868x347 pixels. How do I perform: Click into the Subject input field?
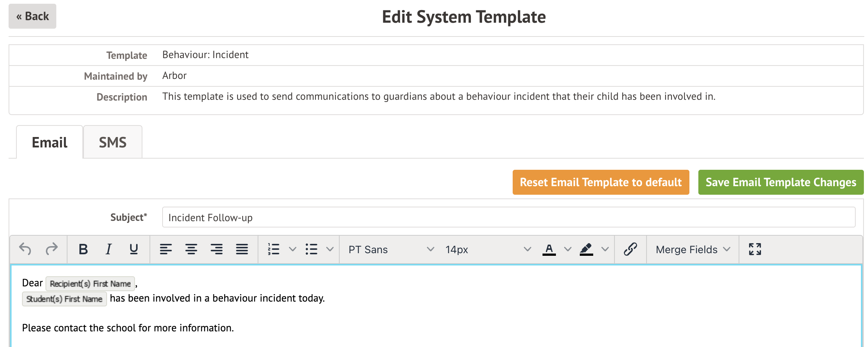click(x=509, y=217)
